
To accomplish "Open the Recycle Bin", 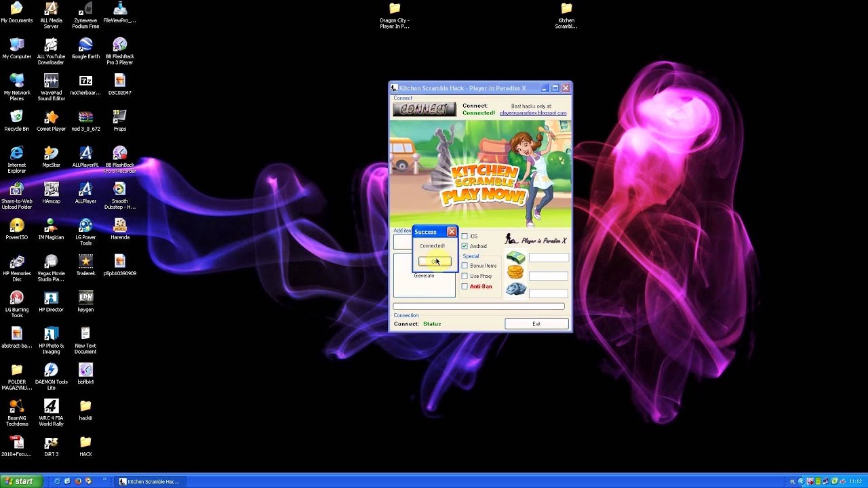I will 16,121.
